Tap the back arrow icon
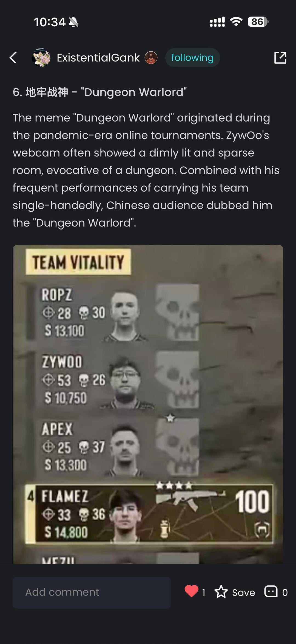The image size is (296, 644). (x=13, y=58)
